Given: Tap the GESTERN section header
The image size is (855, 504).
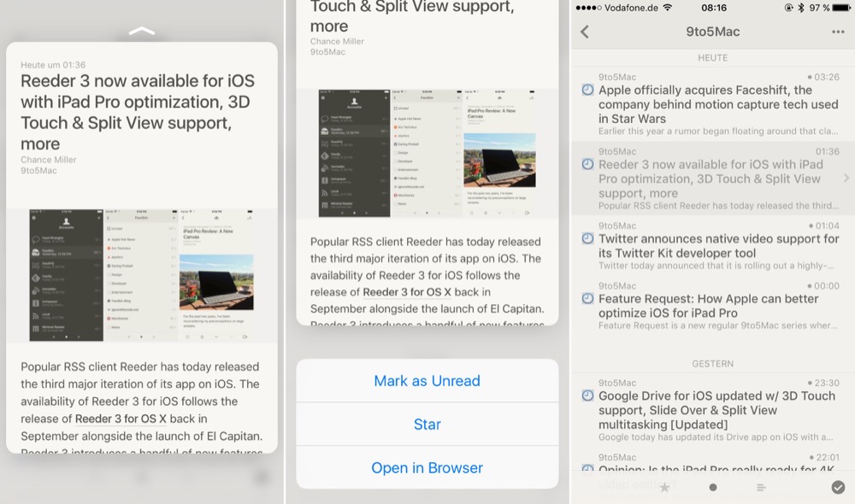Looking at the screenshot, I should coord(713,363).
